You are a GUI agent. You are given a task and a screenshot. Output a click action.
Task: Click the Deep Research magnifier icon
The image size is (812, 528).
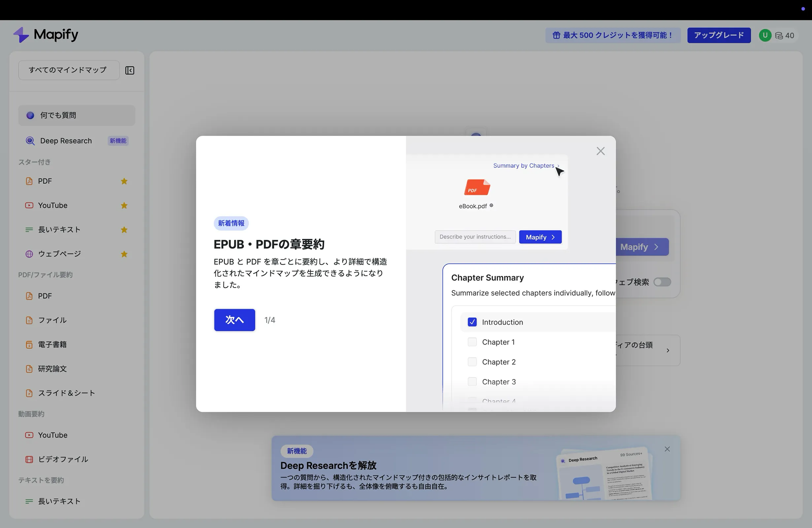point(30,141)
